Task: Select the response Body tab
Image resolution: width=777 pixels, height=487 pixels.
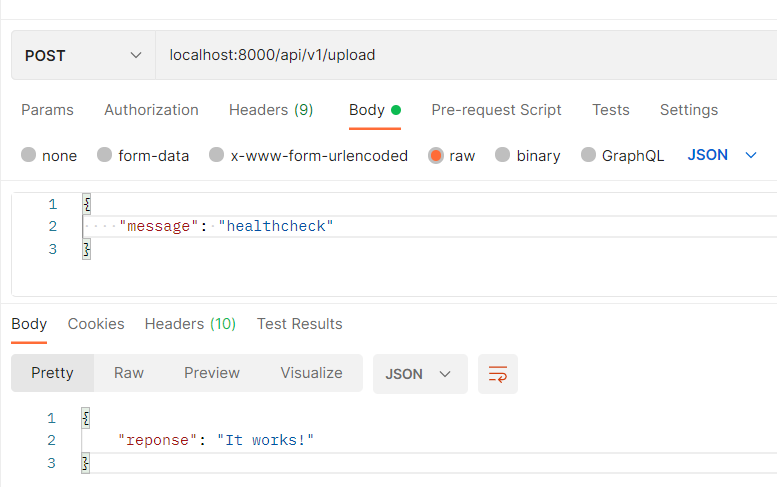Action: pyautogui.click(x=29, y=324)
